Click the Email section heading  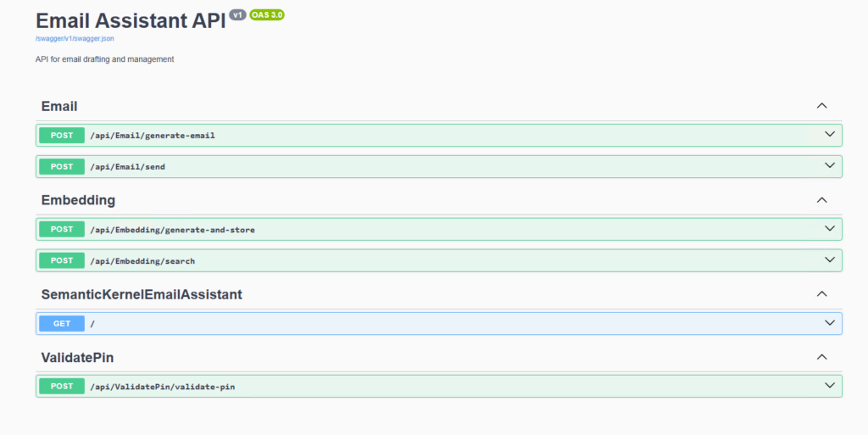[x=59, y=106]
